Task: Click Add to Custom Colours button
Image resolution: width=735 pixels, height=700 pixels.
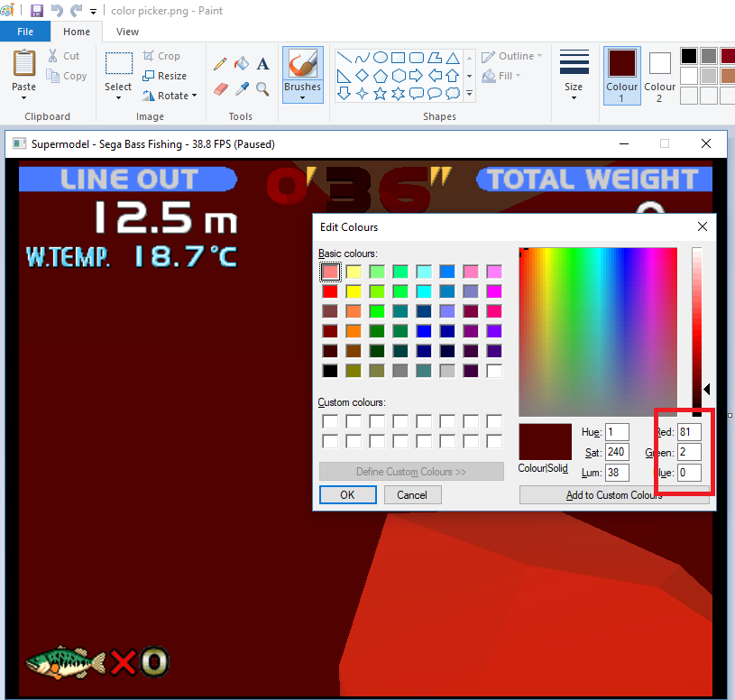Action: [614, 494]
